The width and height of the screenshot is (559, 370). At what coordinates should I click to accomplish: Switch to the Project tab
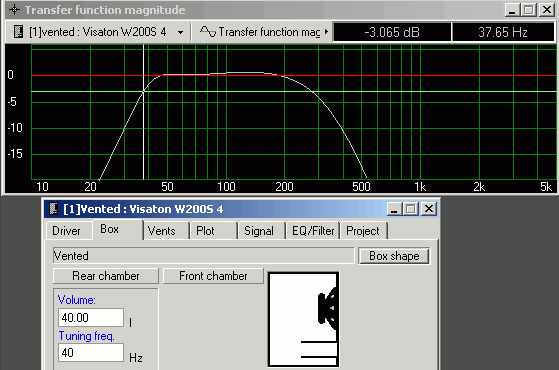(x=363, y=231)
